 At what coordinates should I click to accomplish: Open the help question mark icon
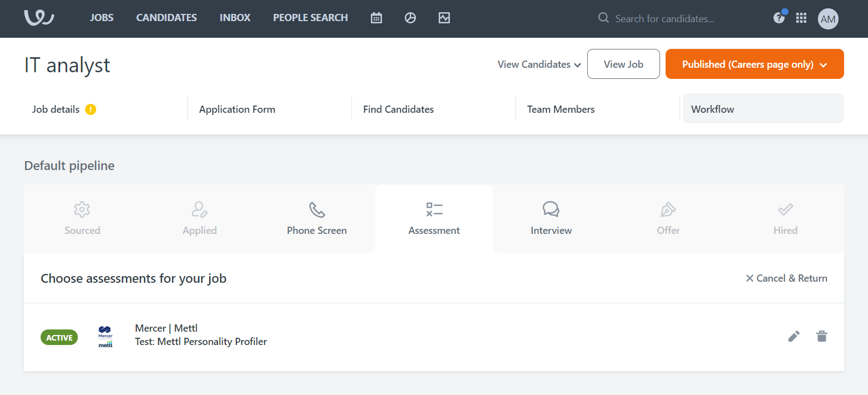pos(779,18)
